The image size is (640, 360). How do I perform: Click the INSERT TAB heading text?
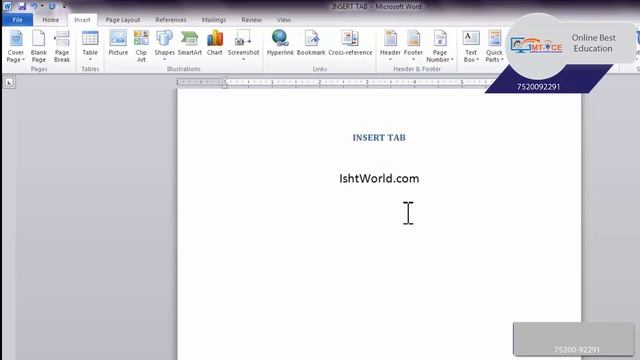click(x=379, y=138)
